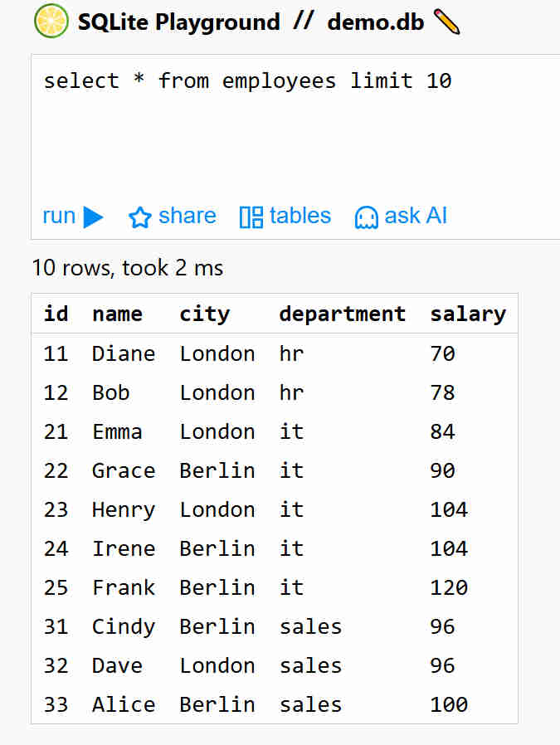560x745 pixels.
Task: Click the salary column header
Action: pos(468,314)
